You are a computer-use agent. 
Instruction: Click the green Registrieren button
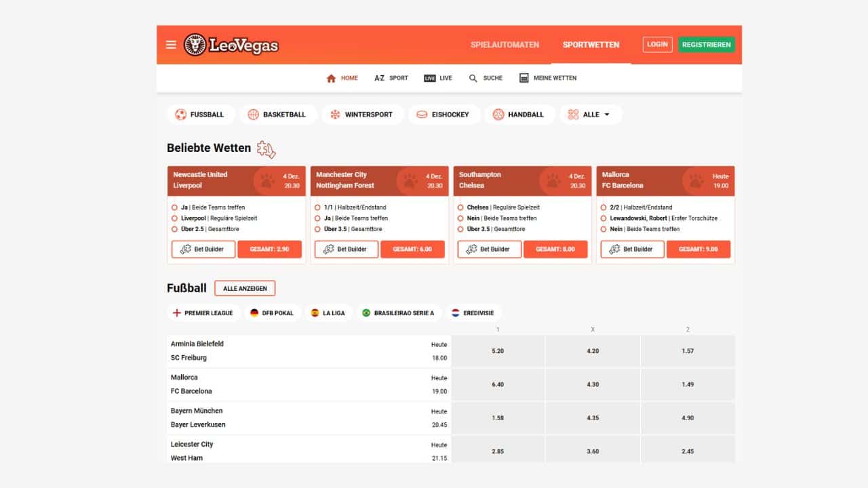(706, 45)
